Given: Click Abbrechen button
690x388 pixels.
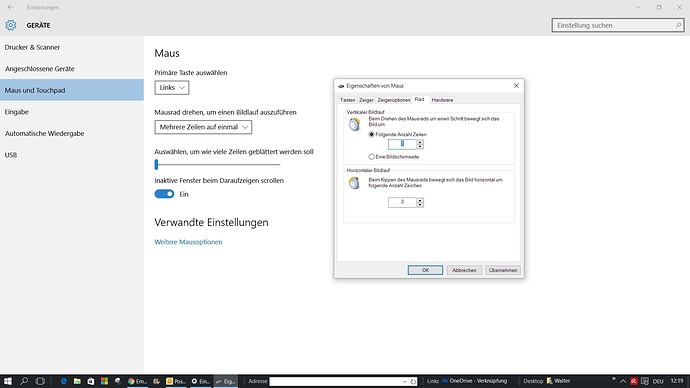Looking at the screenshot, I should point(464,270).
